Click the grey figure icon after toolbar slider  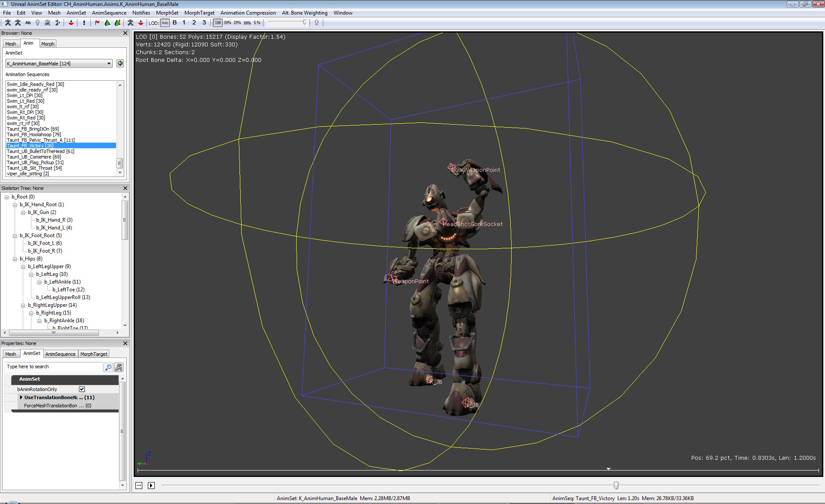317,23
